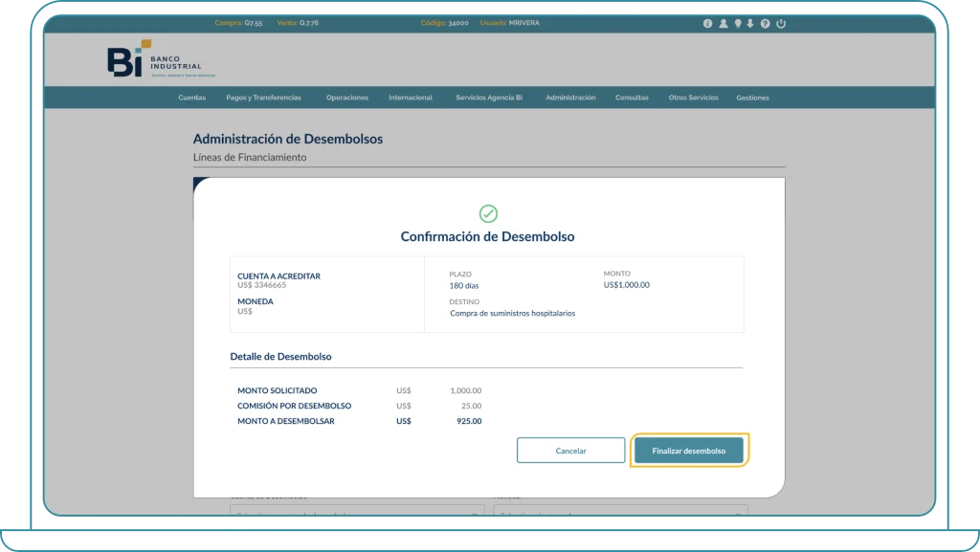This screenshot has height=552, width=980.
Task: Click the lightbulb tips icon
Action: click(x=738, y=24)
